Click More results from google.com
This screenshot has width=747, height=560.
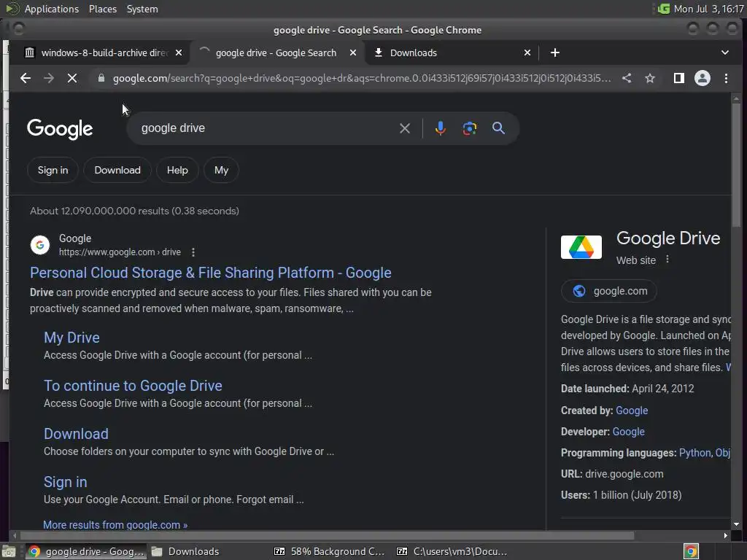click(115, 525)
